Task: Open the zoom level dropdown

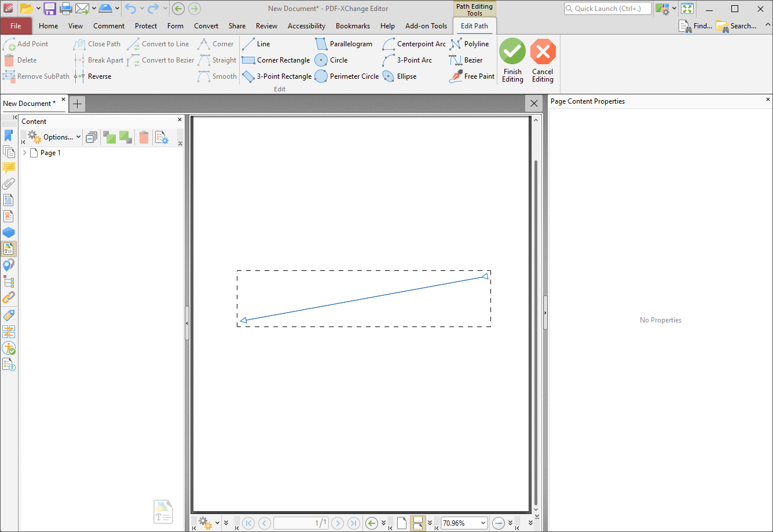Action: click(x=483, y=523)
